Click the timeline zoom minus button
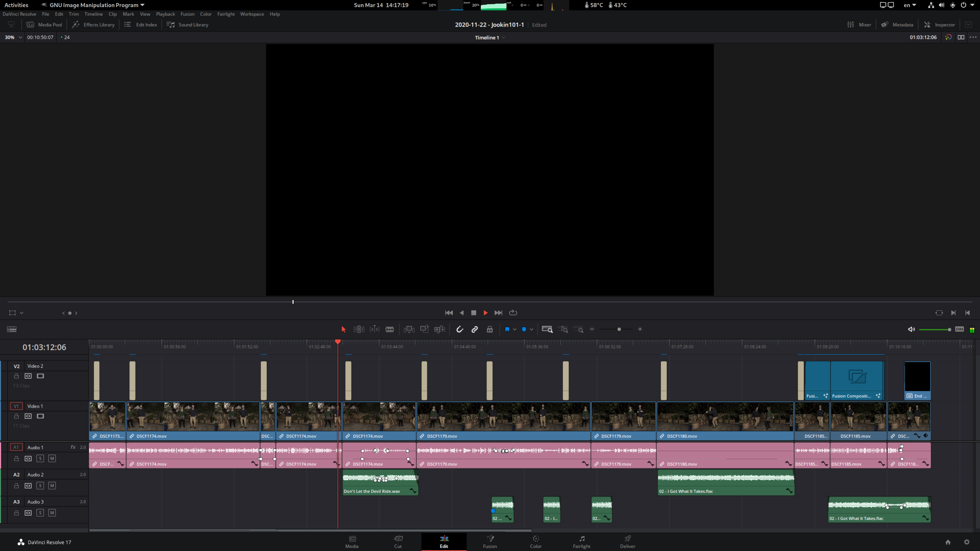The image size is (980, 551). coord(592,329)
